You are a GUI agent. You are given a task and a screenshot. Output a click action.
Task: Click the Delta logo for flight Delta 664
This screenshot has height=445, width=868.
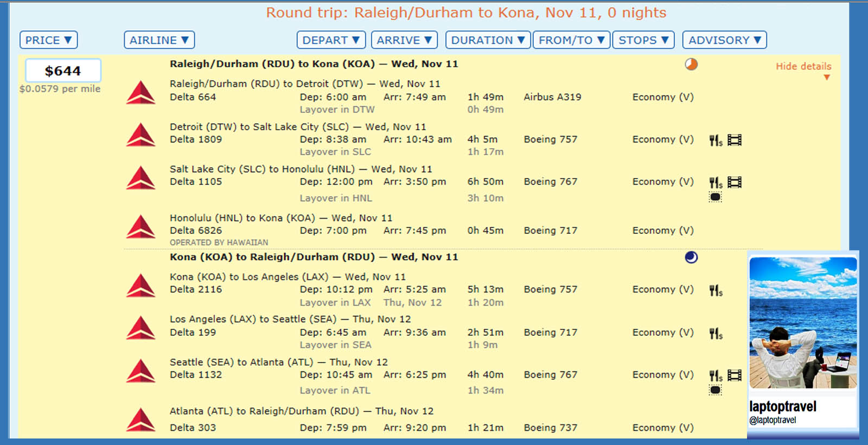(x=141, y=92)
